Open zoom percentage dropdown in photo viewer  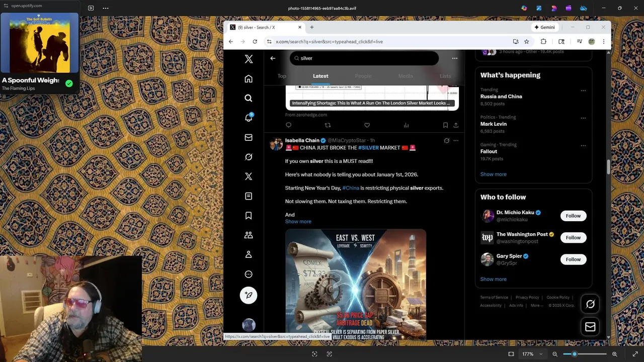tap(532, 354)
